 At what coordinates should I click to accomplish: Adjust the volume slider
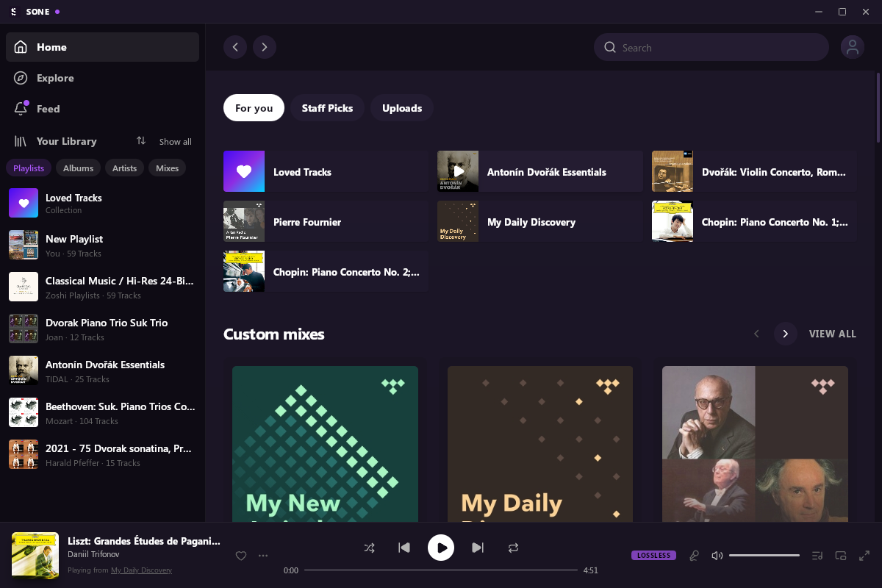[x=764, y=556]
